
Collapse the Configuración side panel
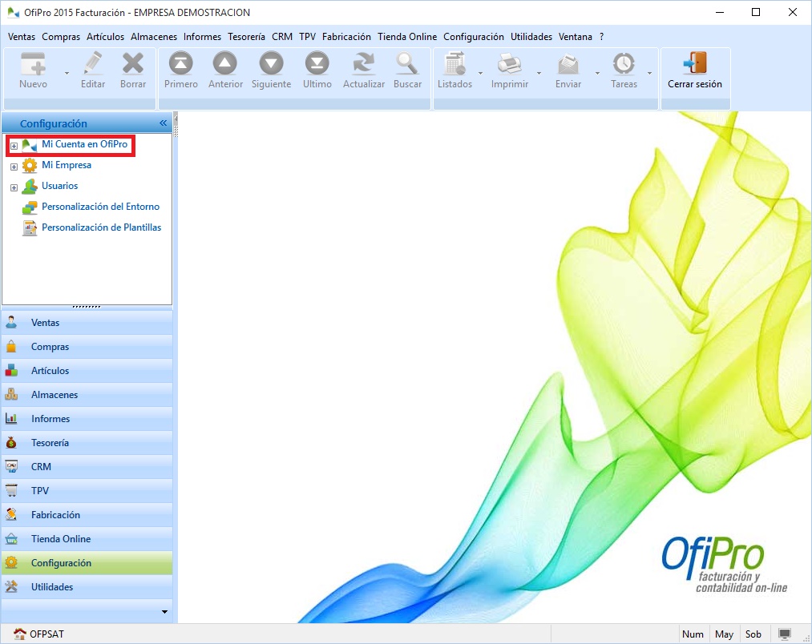(x=163, y=123)
